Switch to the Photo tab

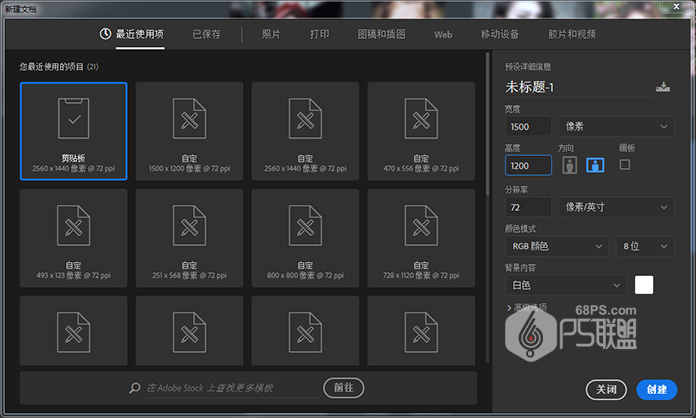click(x=271, y=34)
